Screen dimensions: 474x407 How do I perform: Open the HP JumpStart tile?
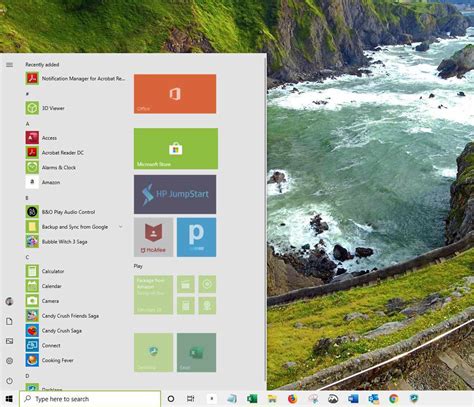click(175, 195)
